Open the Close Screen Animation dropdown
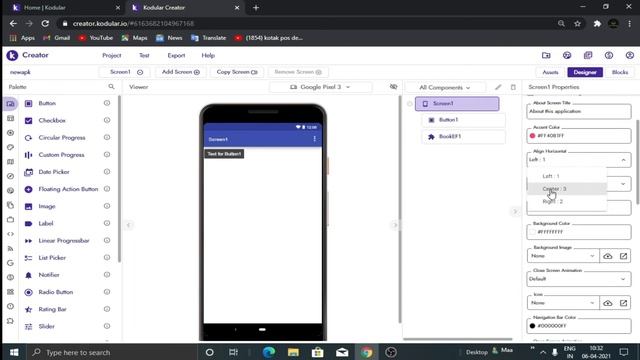640x360 pixels. click(578, 279)
